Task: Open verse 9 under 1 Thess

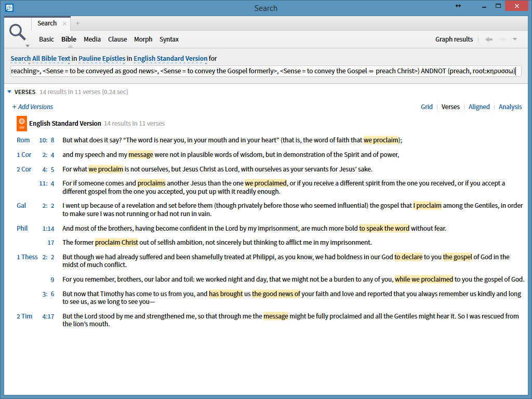Action: [x=52, y=280]
